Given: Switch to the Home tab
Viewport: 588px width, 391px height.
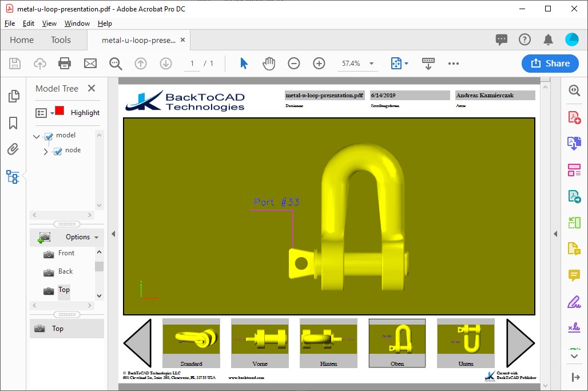Looking at the screenshot, I should coord(22,40).
